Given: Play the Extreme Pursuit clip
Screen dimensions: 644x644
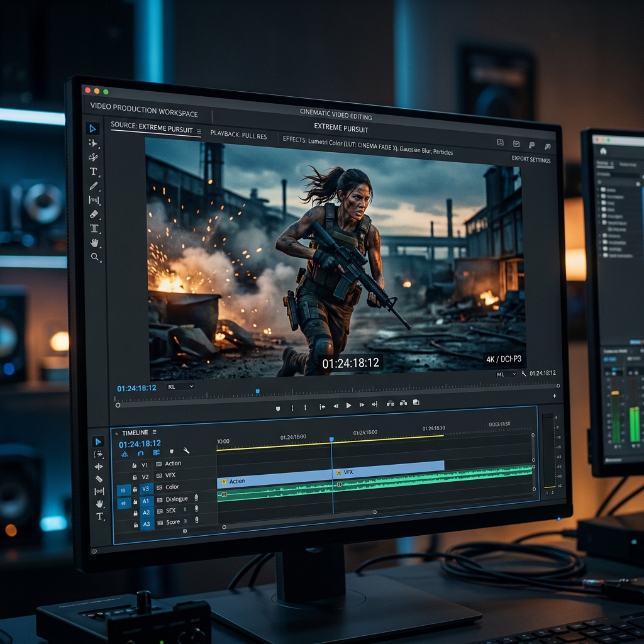Looking at the screenshot, I should [x=348, y=406].
